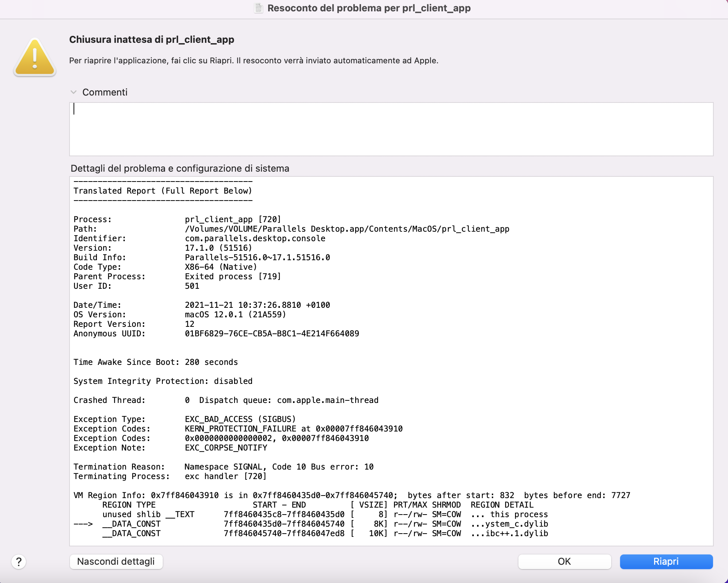Click Parent Process value Exited process [719]

(x=233, y=277)
